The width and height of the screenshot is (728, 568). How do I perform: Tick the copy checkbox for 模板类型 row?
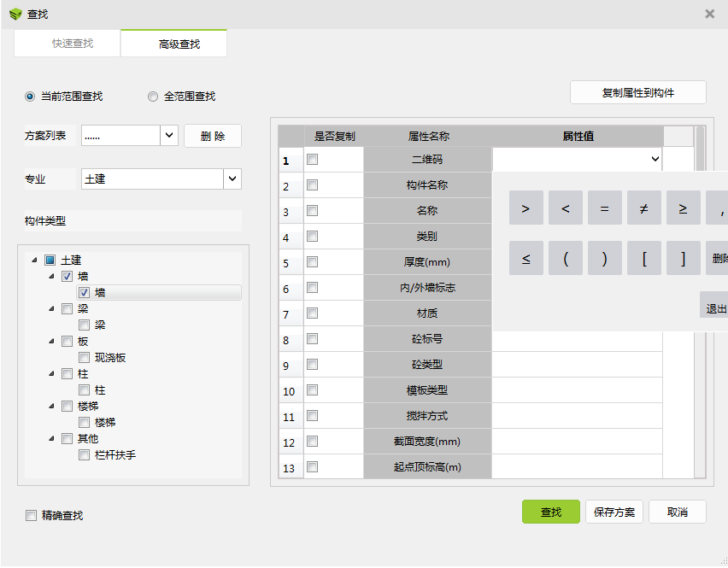pos(313,389)
